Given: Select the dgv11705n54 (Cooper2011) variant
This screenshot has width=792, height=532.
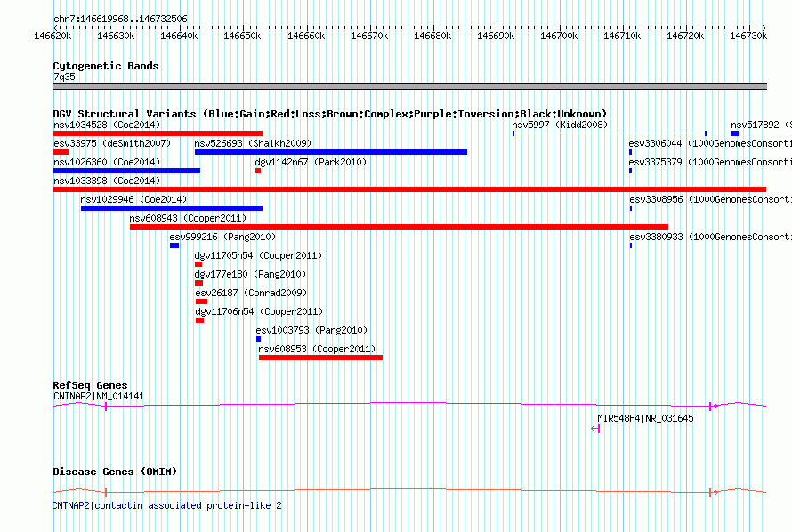Looking at the screenshot, I should (258, 255).
